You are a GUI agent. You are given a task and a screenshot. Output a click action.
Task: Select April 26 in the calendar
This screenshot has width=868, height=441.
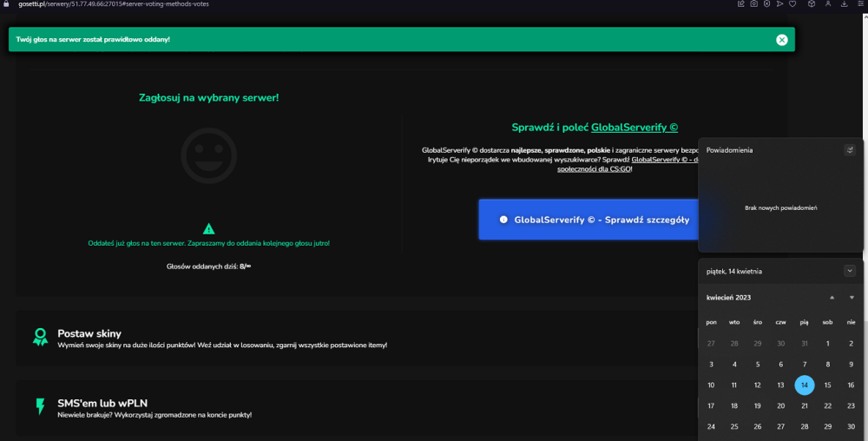[757, 426]
